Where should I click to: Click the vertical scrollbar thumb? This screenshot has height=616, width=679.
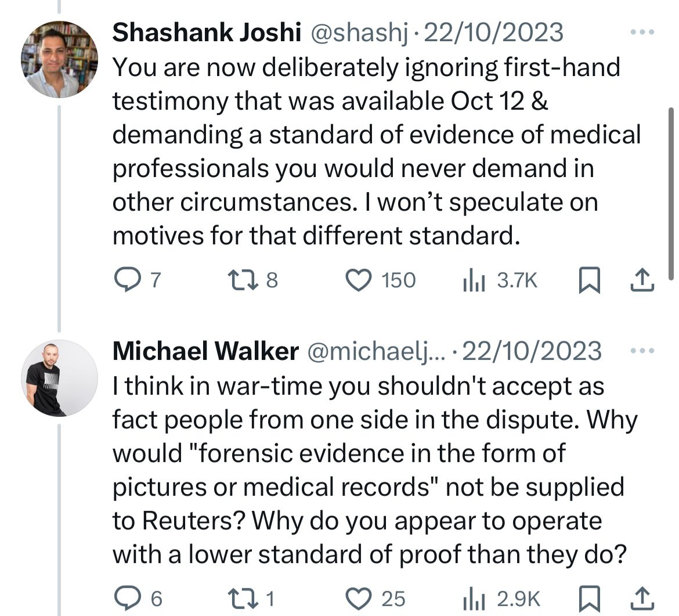coord(671,194)
